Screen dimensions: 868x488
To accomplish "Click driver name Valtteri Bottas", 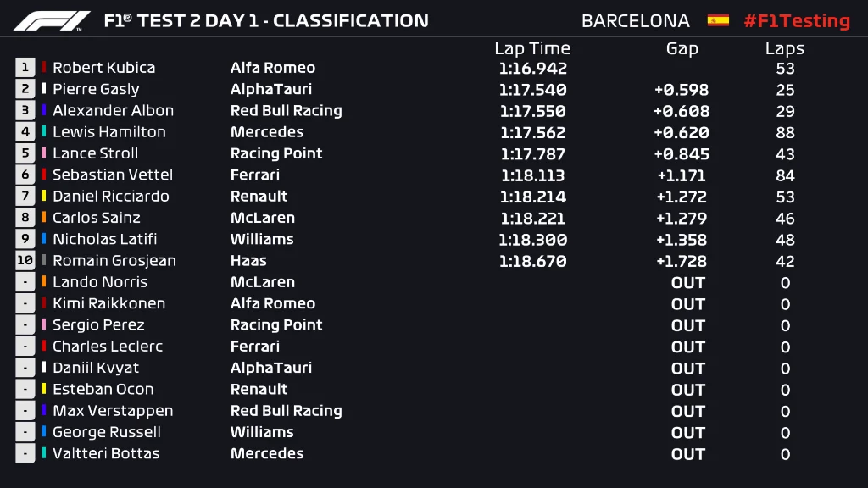I will [106, 453].
